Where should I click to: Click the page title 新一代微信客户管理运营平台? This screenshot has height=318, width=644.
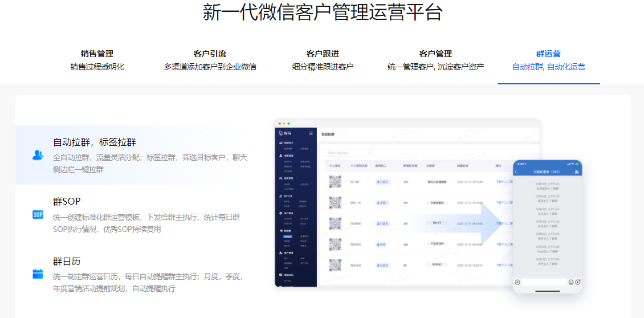coord(322,13)
